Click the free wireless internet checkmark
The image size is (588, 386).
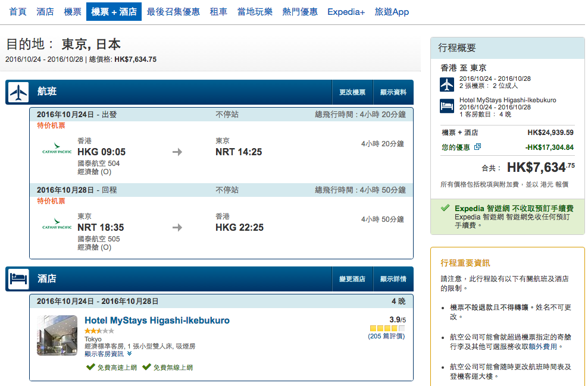pos(146,366)
